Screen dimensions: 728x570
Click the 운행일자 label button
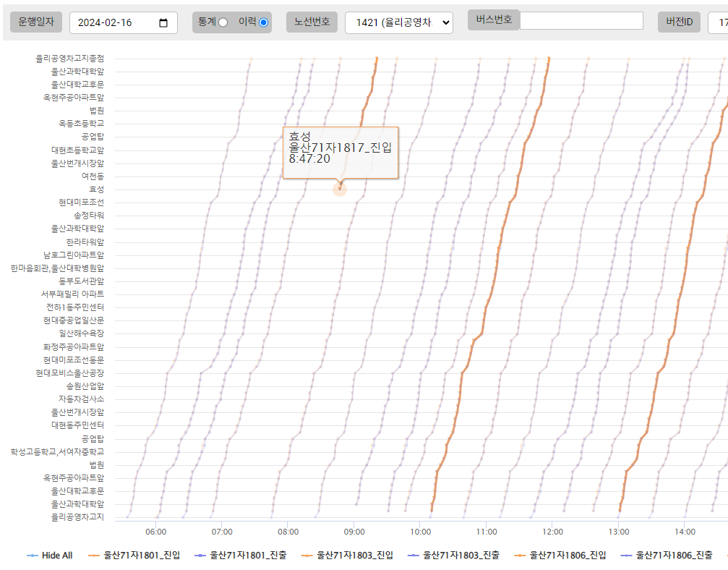[x=36, y=22]
